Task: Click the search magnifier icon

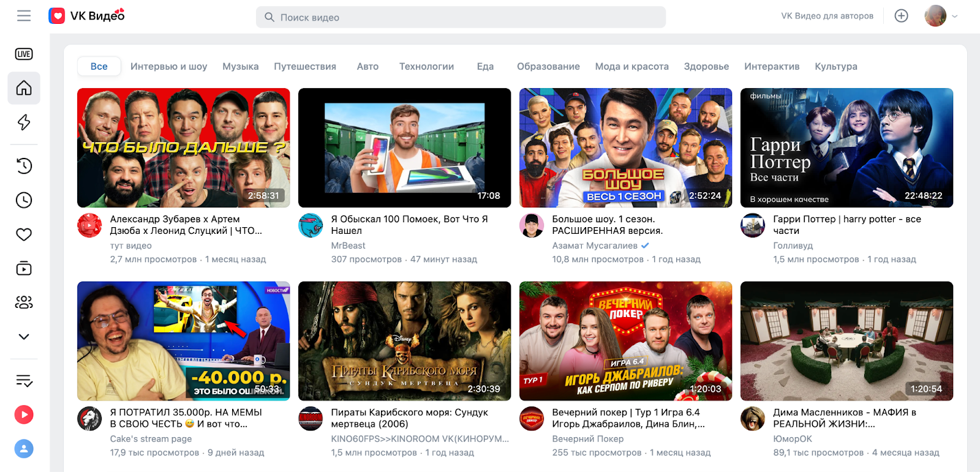Action: (269, 17)
